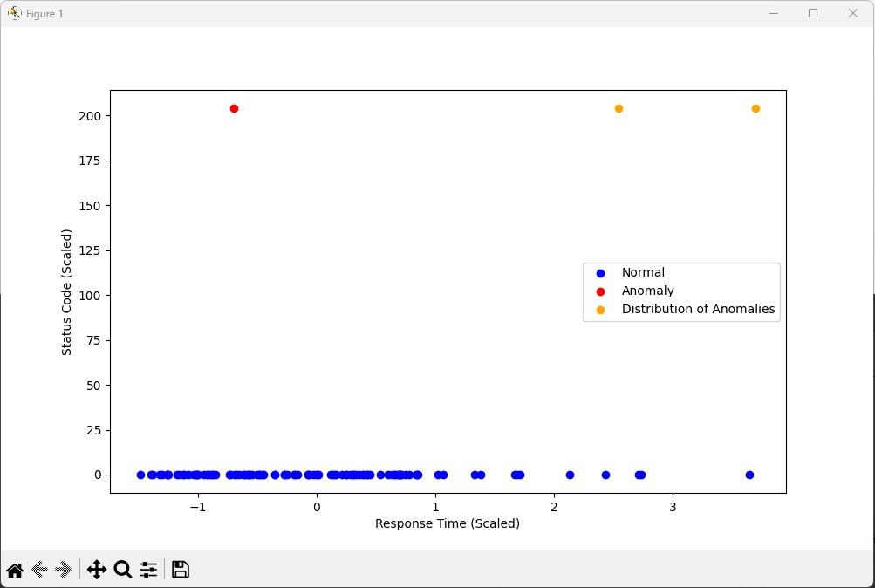Go forward to next view
Image resolution: width=875 pixels, height=588 pixels.
(x=64, y=570)
